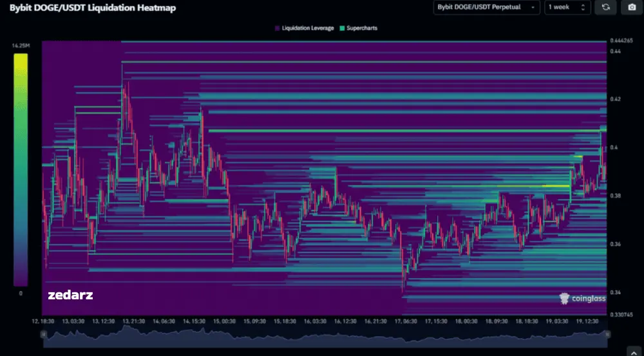Viewport: 644px width, 356px height.
Task: Toggle the Supercharts series label
Action: [x=362, y=28]
